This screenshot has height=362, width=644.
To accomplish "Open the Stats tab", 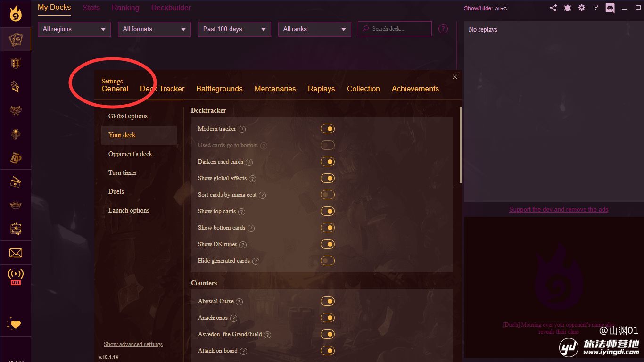I will click(91, 8).
